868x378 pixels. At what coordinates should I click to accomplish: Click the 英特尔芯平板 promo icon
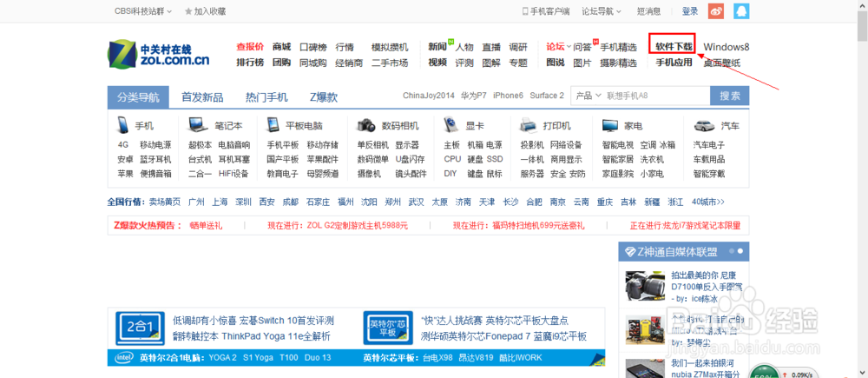(387, 328)
